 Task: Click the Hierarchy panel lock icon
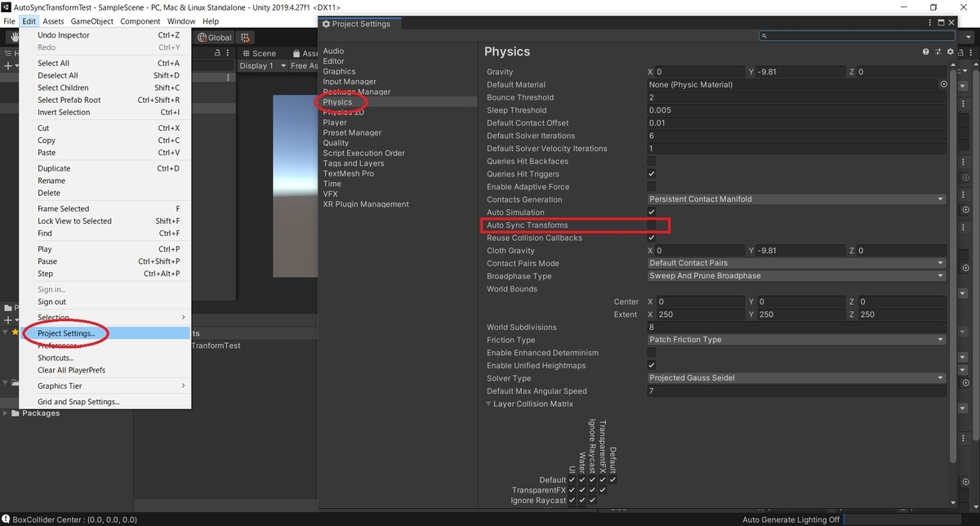(216, 53)
